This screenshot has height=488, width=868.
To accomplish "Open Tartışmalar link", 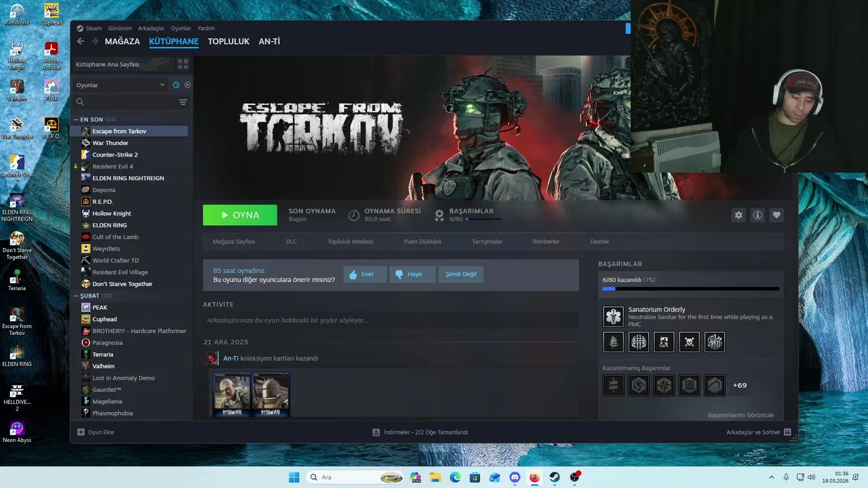I will click(487, 241).
